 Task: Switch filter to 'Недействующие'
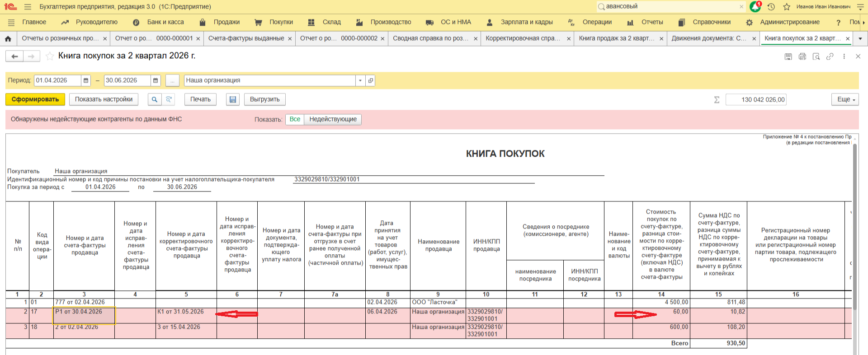333,119
